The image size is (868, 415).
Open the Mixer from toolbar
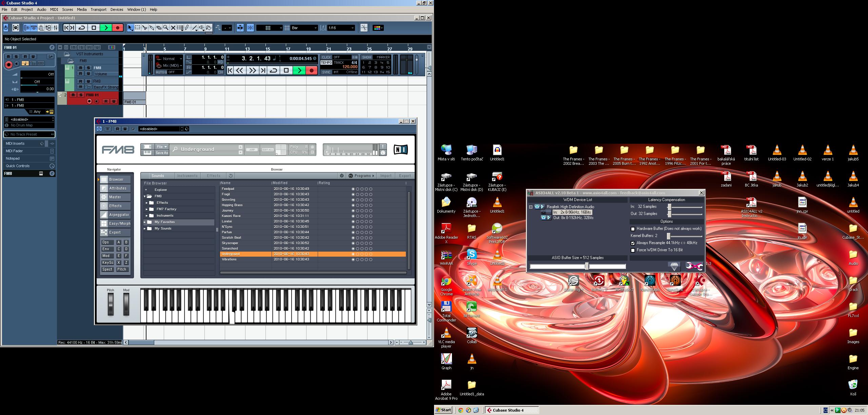tap(56, 28)
